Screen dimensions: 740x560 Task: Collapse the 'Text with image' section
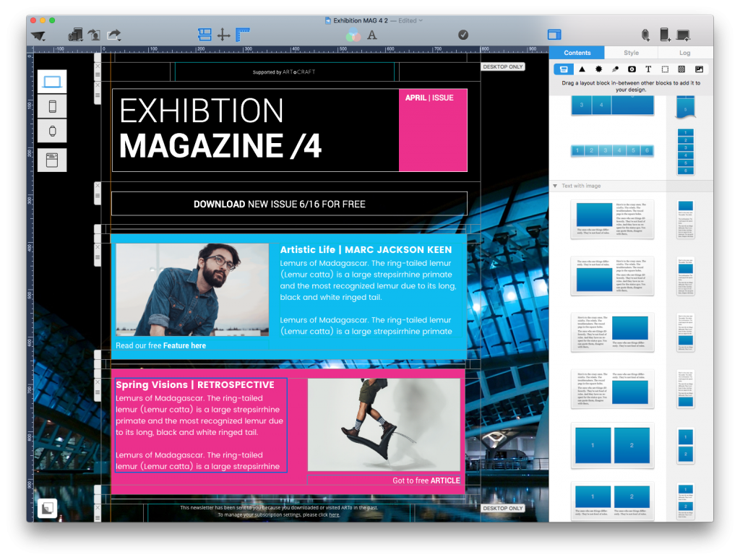[555, 186]
